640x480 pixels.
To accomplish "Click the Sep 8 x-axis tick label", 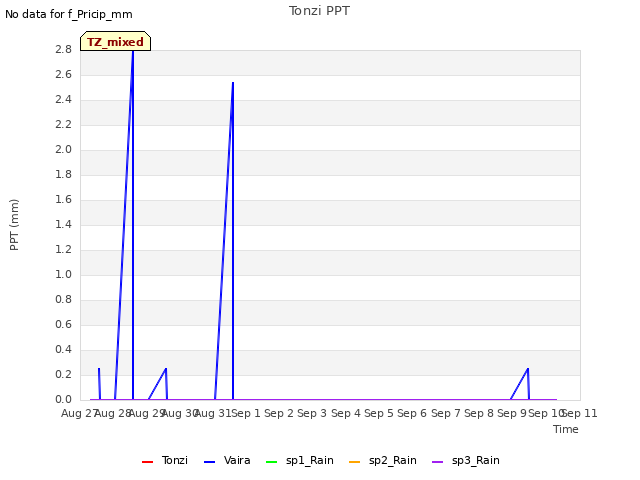I will (x=479, y=413).
